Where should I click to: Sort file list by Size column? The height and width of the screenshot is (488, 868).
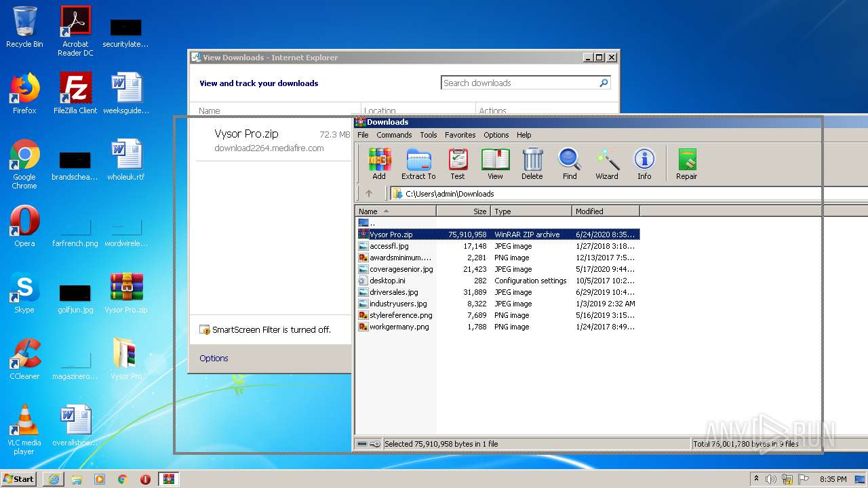pos(464,211)
